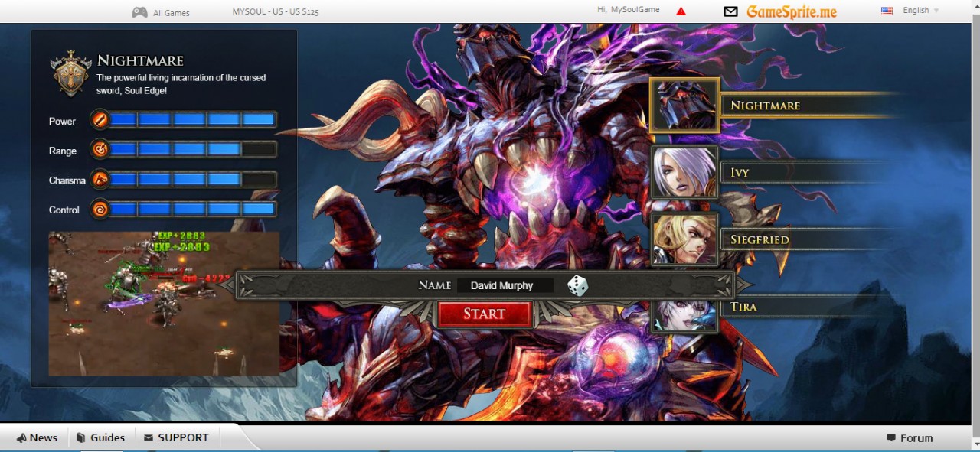
Task: Click the character Name input field
Action: (x=505, y=286)
